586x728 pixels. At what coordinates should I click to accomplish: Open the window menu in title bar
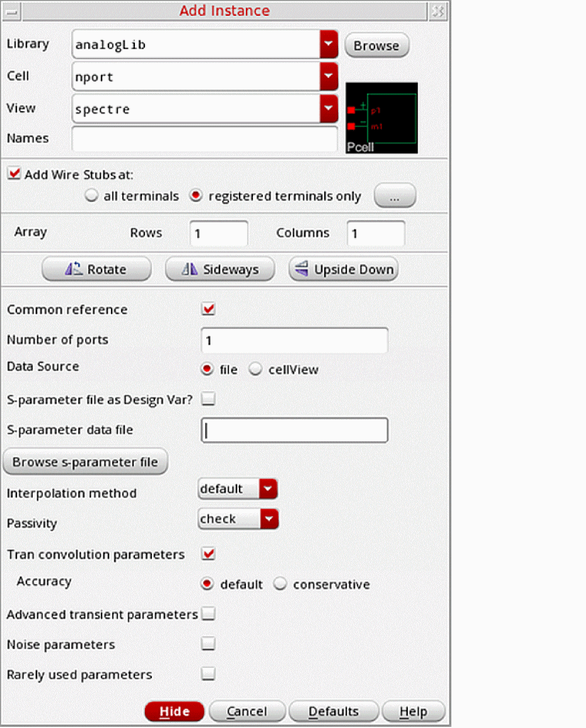[x=12, y=11]
